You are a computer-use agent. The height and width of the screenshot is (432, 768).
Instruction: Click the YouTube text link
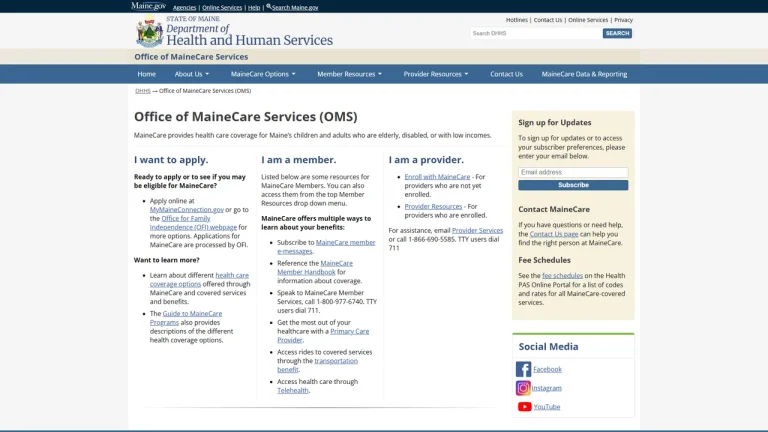[x=547, y=407]
